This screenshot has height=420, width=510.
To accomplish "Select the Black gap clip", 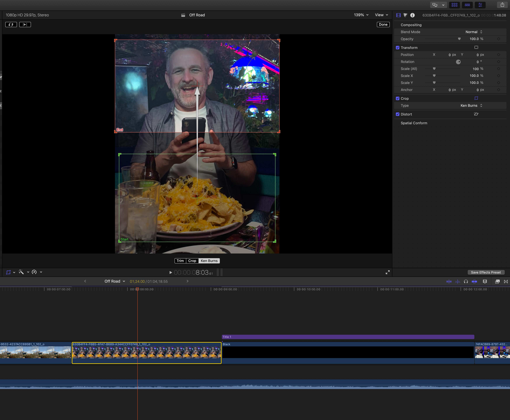I will (x=348, y=353).
